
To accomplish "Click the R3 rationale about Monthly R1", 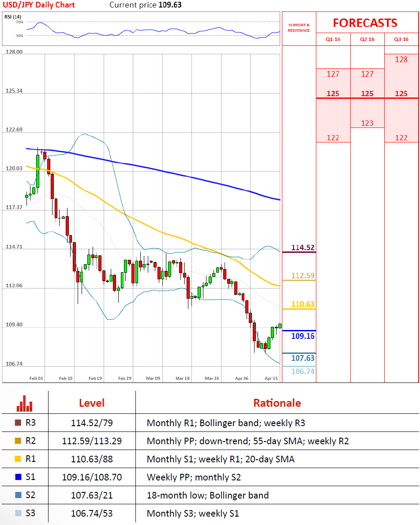I will [226, 423].
